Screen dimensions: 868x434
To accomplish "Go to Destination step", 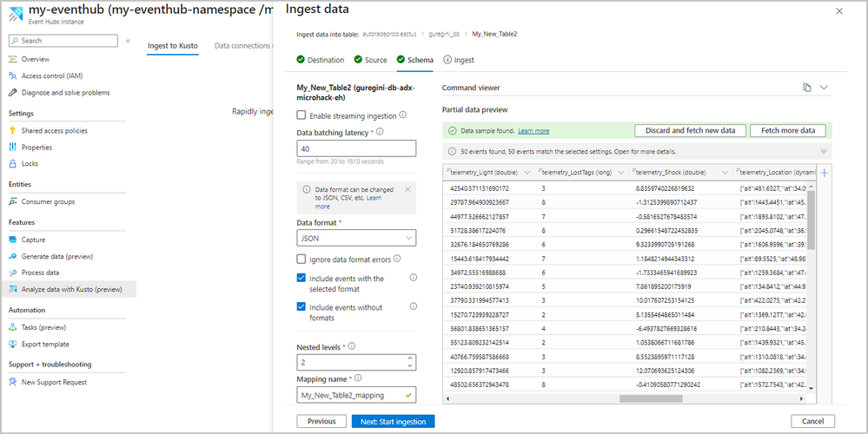I will pos(321,60).
